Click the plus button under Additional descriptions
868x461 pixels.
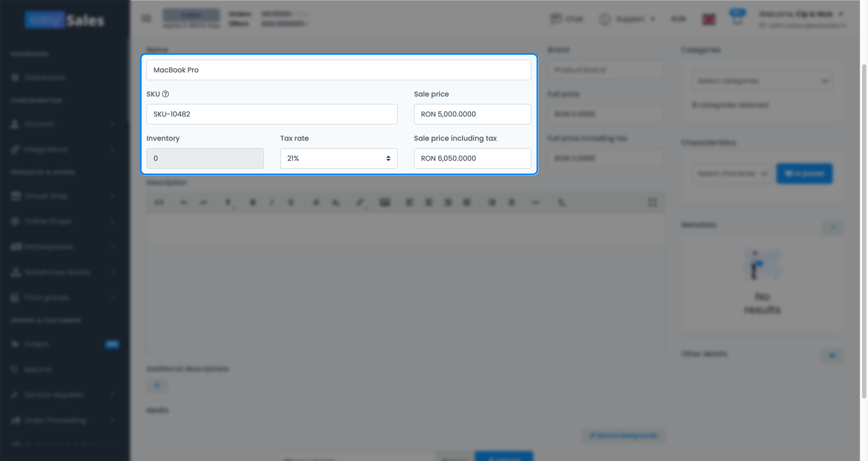click(x=157, y=386)
